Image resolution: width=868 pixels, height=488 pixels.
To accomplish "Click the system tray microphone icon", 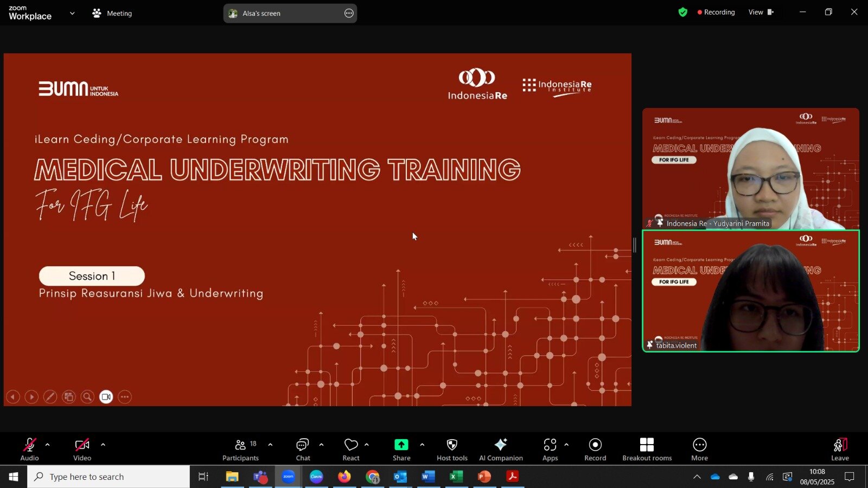I will click(x=751, y=477).
